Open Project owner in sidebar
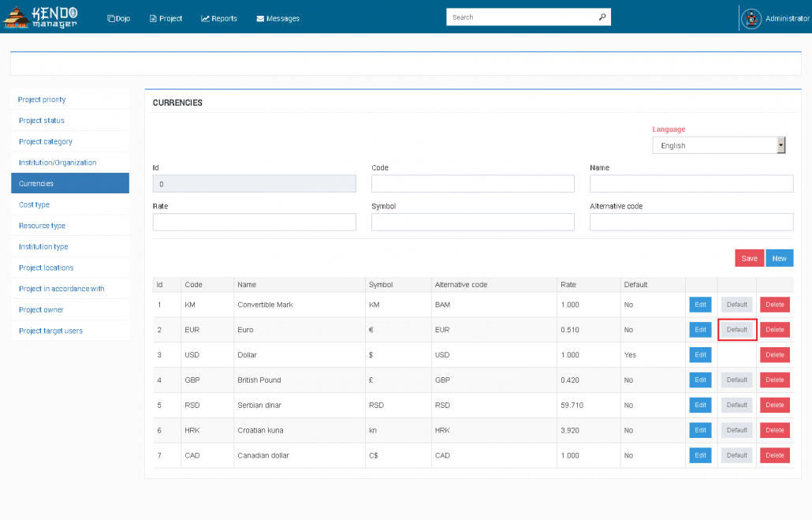 click(70, 309)
